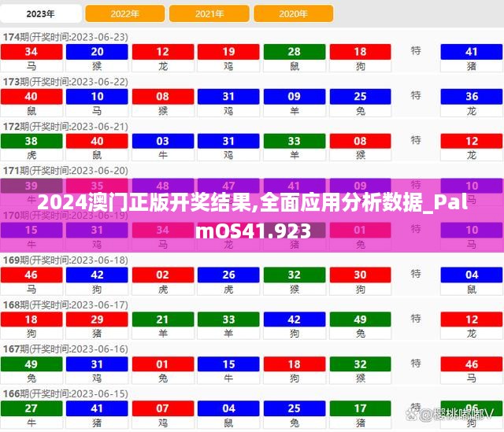Open the 2020年 results tab
The width and height of the screenshot is (504, 432).
click(x=293, y=14)
